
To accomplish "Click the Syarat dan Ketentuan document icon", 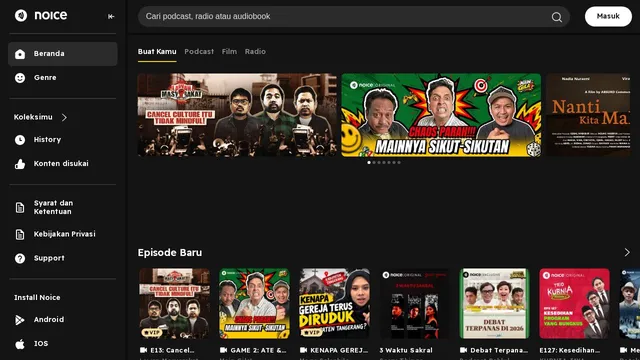I will coord(20,207).
